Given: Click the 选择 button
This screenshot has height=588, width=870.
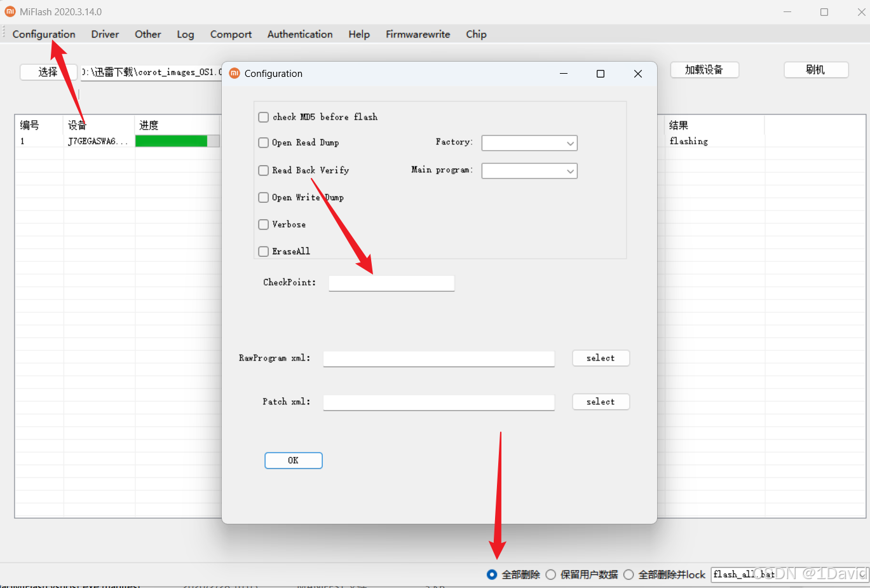Looking at the screenshot, I should coord(48,72).
